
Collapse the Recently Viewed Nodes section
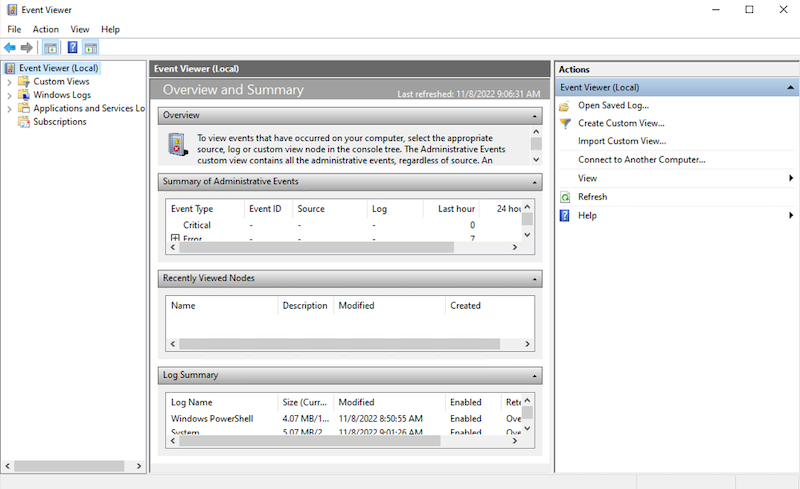click(x=534, y=279)
